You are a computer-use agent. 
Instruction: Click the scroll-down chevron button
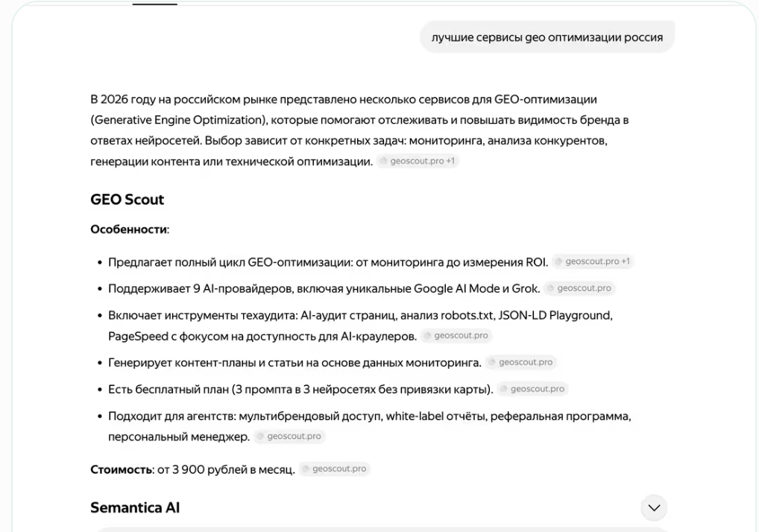coord(654,507)
